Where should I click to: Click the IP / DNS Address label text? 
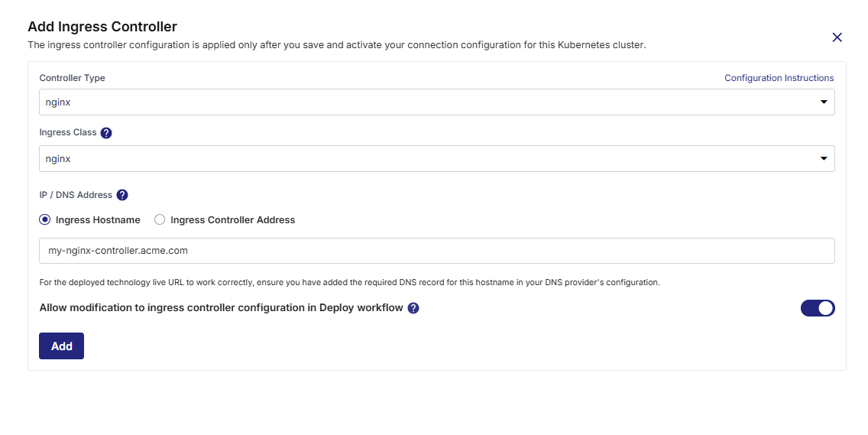(76, 195)
